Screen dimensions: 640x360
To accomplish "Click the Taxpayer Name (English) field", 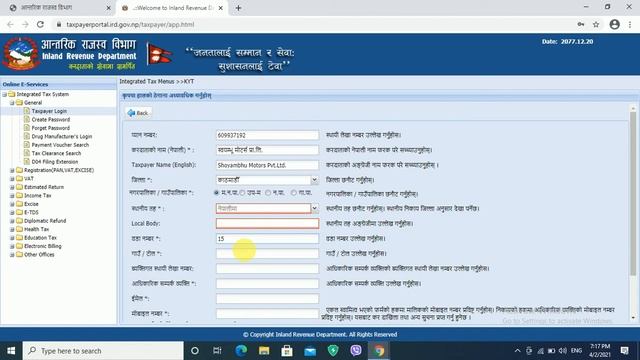I will pos(267,165).
